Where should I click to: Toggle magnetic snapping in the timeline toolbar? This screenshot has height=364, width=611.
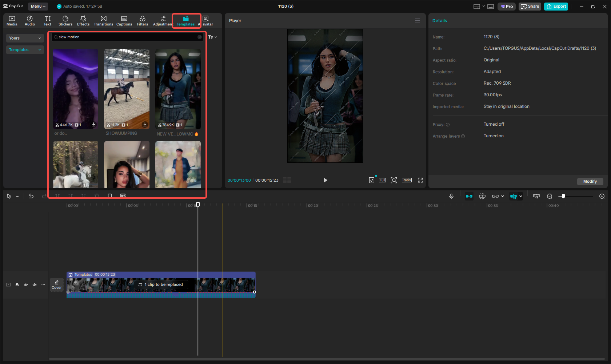tap(469, 196)
